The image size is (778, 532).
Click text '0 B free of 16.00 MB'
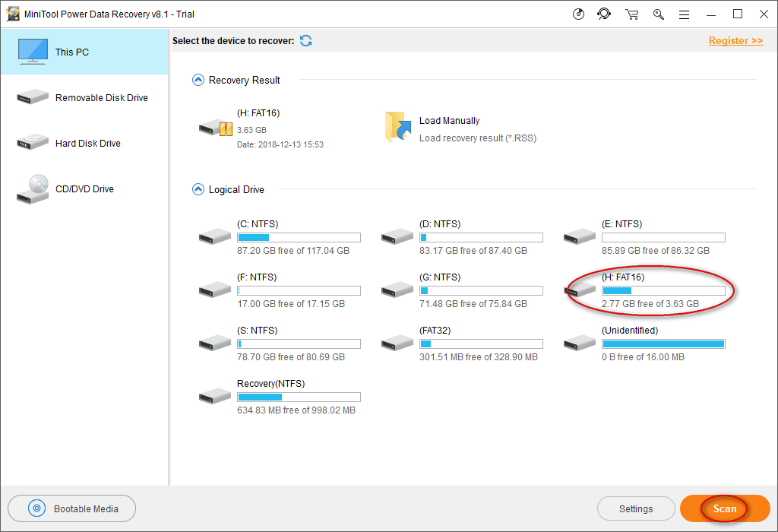click(643, 356)
